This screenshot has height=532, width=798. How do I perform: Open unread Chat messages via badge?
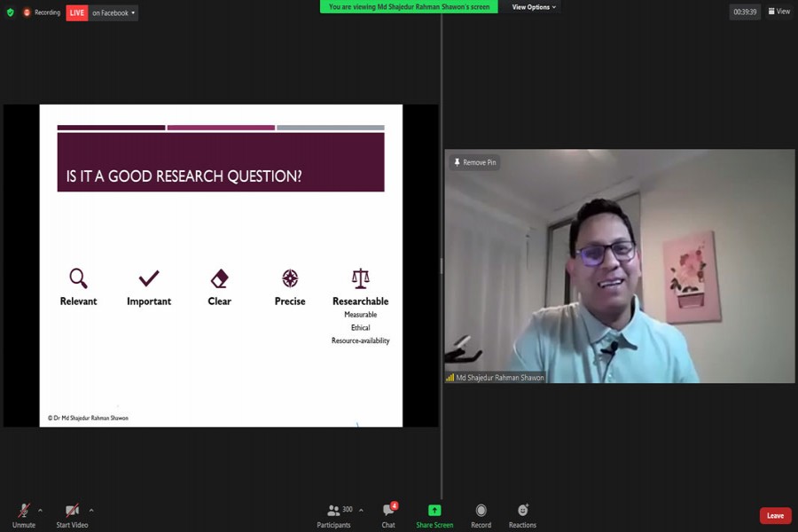pyautogui.click(x=395, y=503)
